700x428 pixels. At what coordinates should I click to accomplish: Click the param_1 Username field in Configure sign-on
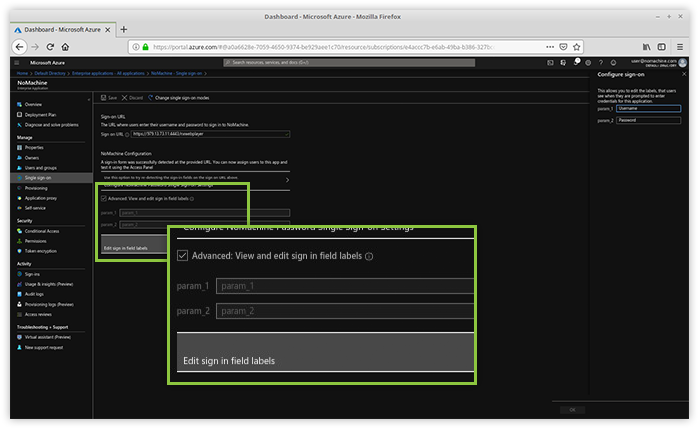click(x=648, y=108)
